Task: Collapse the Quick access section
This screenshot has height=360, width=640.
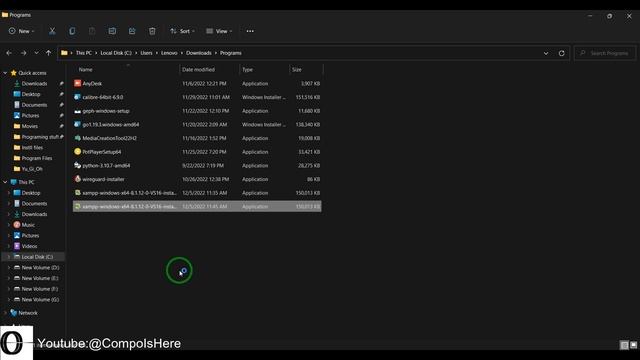Action: [x=5, y=73]
